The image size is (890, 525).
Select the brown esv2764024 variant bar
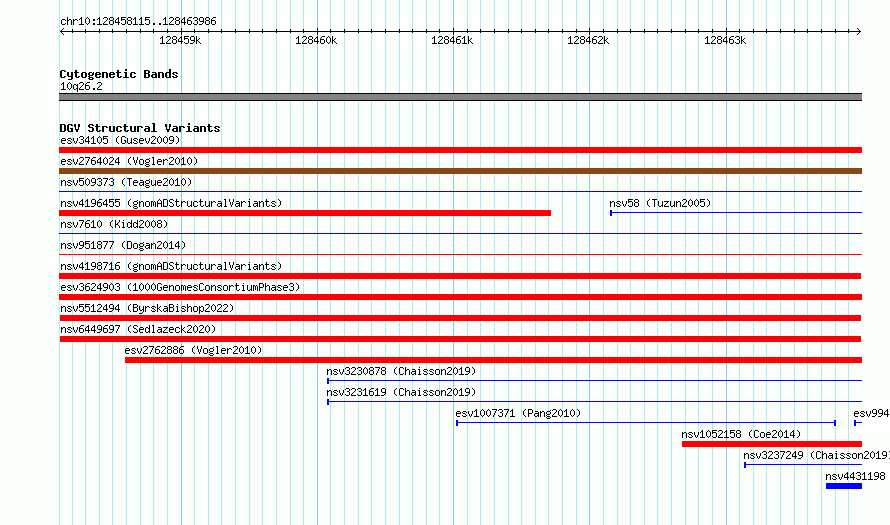460,171
